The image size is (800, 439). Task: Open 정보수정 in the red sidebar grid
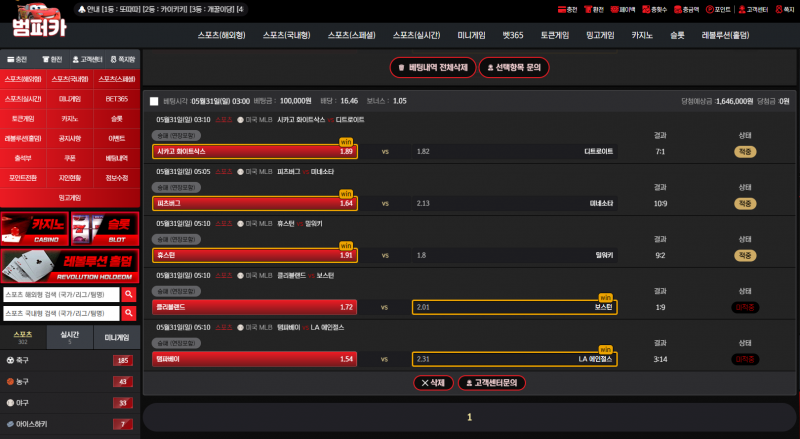[x=117, y=178]
